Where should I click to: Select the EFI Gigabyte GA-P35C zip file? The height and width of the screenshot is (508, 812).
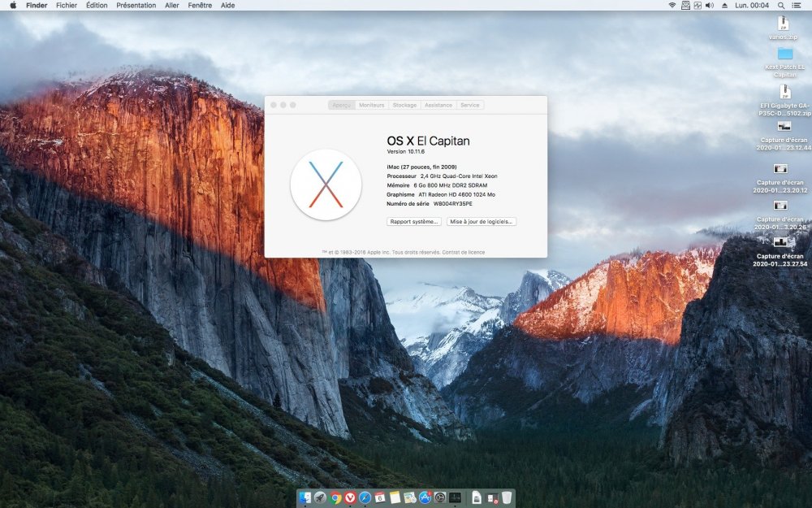click(785, 100)
